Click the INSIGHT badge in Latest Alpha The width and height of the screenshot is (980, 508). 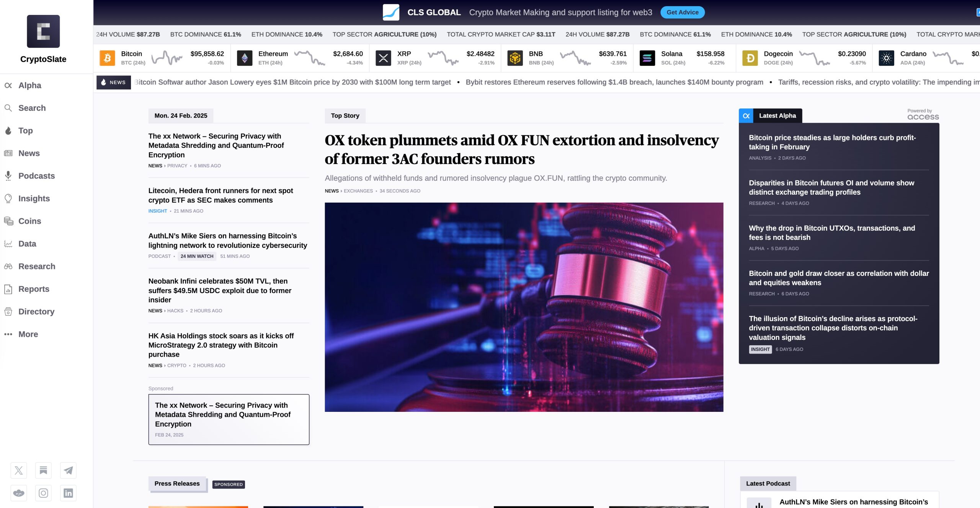click(x=760, y=349)
